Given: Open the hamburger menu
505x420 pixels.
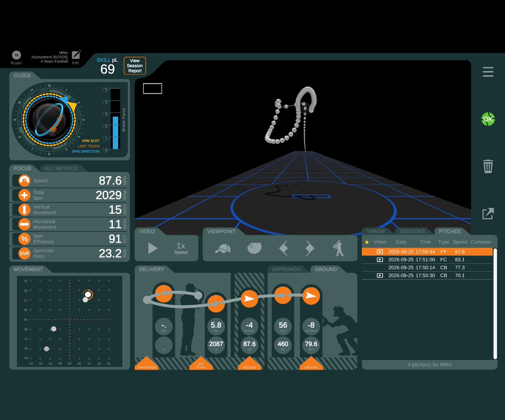Looking at the screenshot, I should [x=488, y=72].
